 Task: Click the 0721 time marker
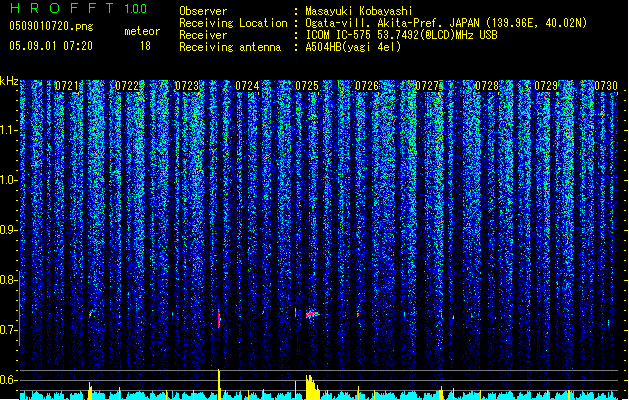pos(67,86)
